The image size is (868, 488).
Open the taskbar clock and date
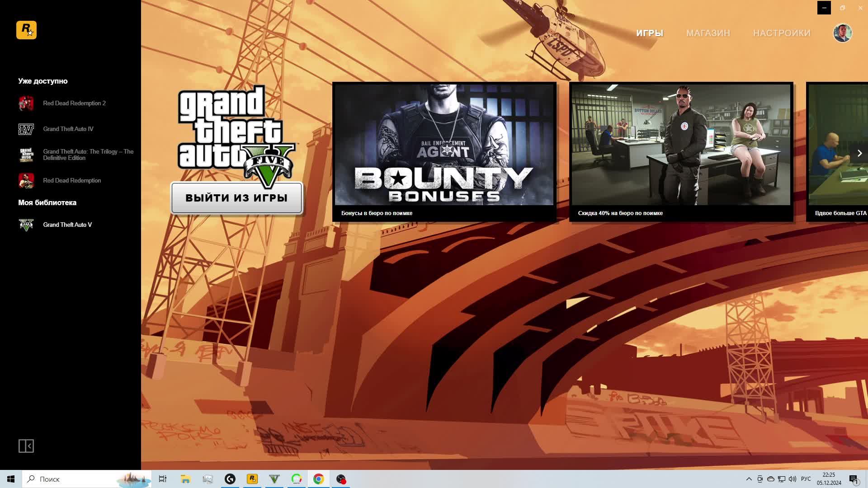point(829,479)
